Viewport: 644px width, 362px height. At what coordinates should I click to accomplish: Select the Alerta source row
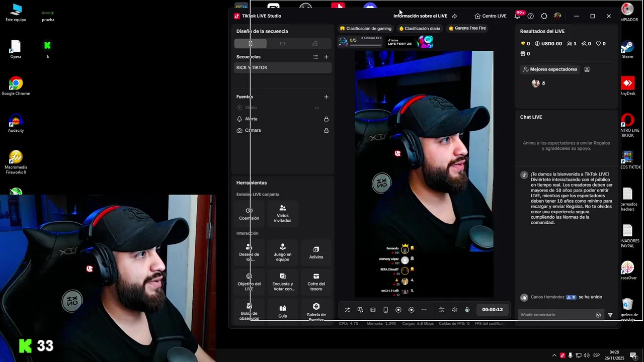[x=282, y=119]
